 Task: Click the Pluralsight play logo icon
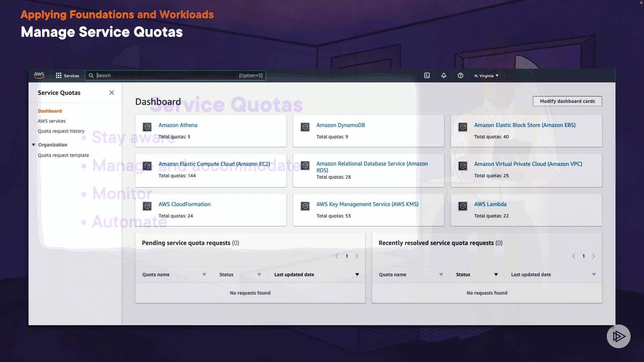tap(618, 336)
